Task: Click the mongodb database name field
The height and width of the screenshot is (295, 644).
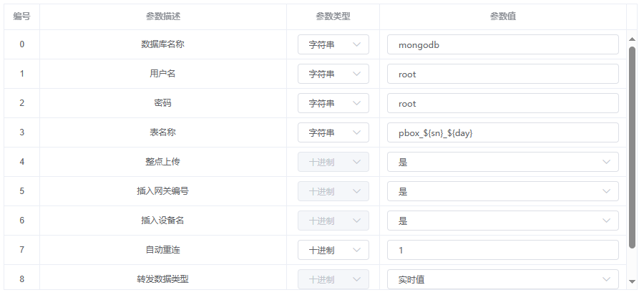Action: (503, 44)
